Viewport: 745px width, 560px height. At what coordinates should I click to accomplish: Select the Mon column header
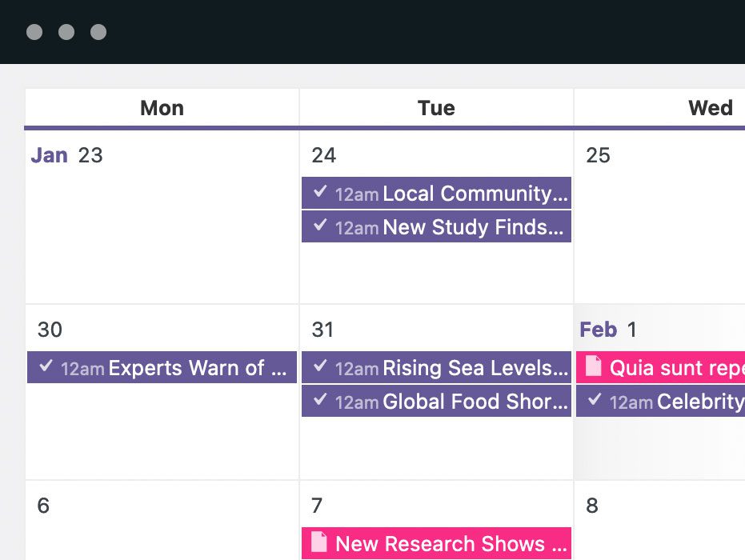tap(162, 108)
